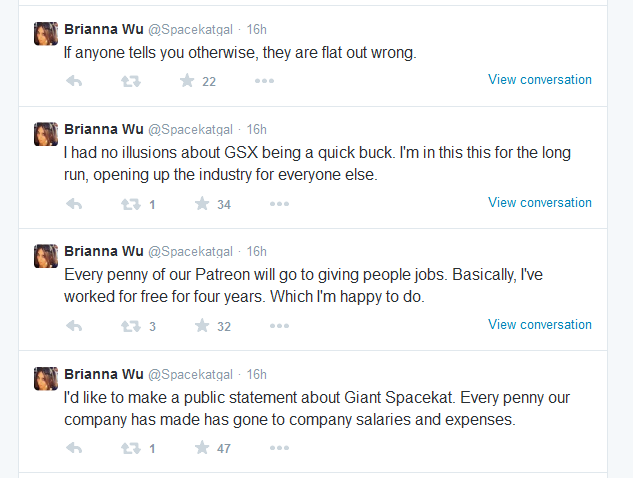Favorite the tweet with 47 stars

(202, 447)
